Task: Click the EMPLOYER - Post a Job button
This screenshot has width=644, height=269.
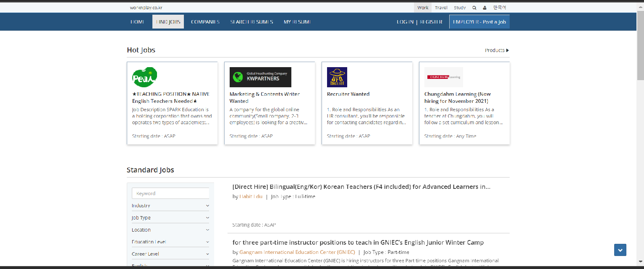Action: click(479, 21)
